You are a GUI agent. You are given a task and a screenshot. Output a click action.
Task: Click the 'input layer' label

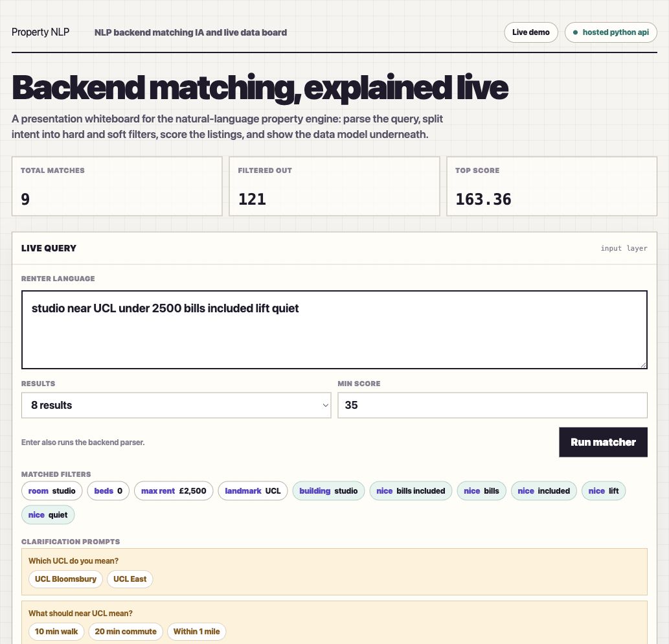[x=624, y=248]
